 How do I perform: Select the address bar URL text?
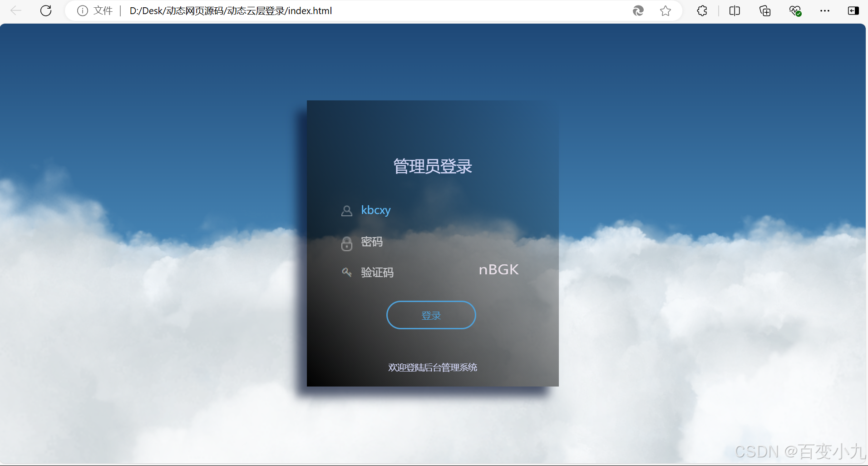point(231,10)
